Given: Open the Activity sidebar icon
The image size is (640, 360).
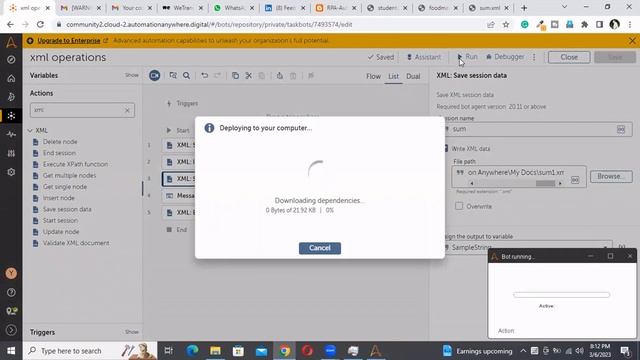Looking at the screenshot, I should tap(11, 134).
